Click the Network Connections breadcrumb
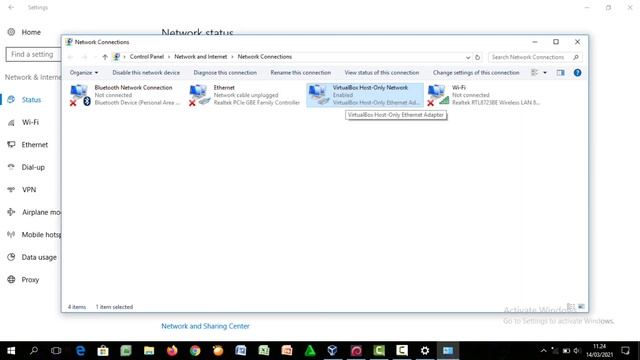640x360 pixels. [264, 57]
